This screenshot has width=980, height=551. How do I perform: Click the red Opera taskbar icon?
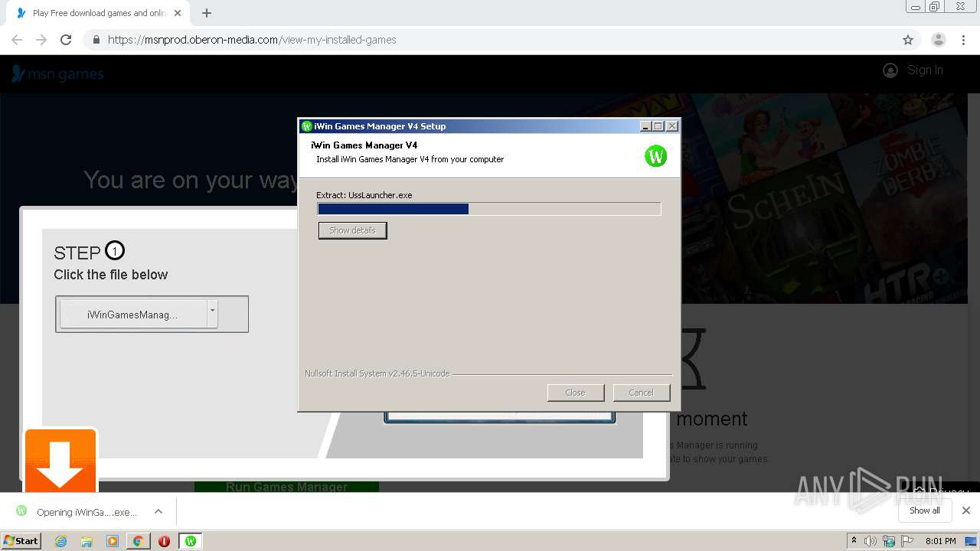[164, 541]
